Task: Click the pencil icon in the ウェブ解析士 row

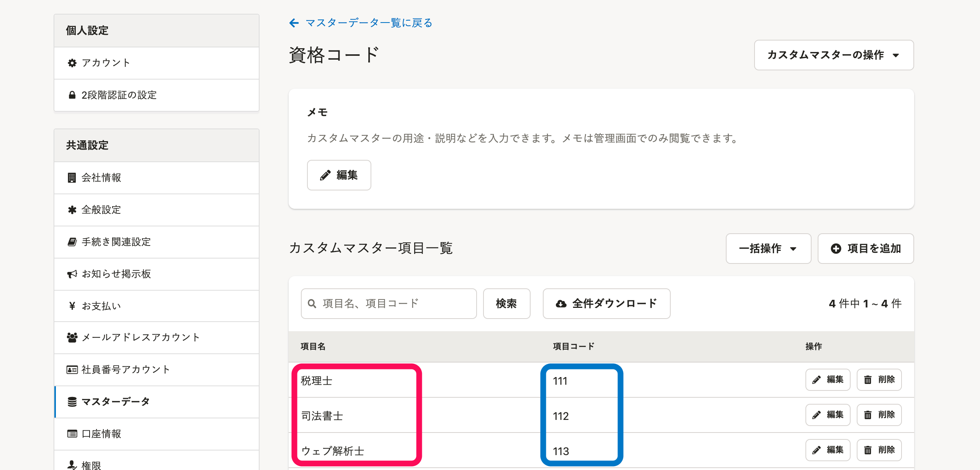Action: (817, 450)
